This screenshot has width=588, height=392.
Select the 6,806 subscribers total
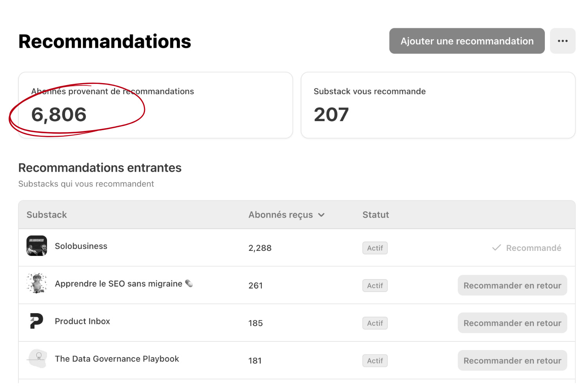point(59,115)
